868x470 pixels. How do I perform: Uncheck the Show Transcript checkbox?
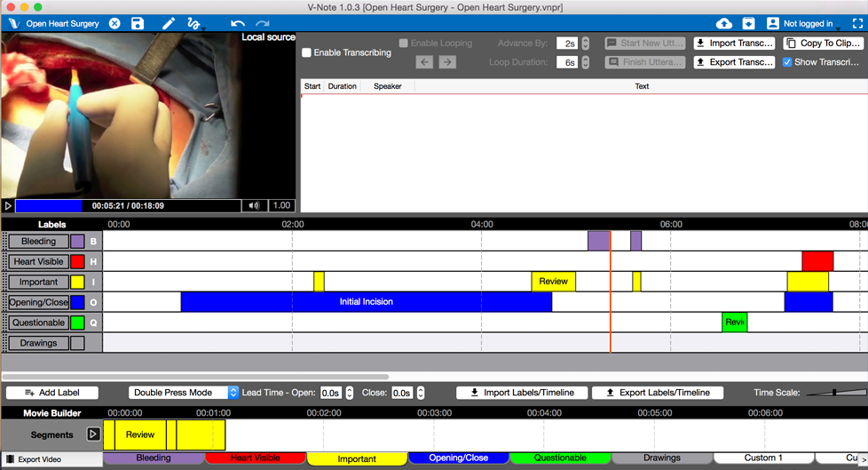(787, 62)
